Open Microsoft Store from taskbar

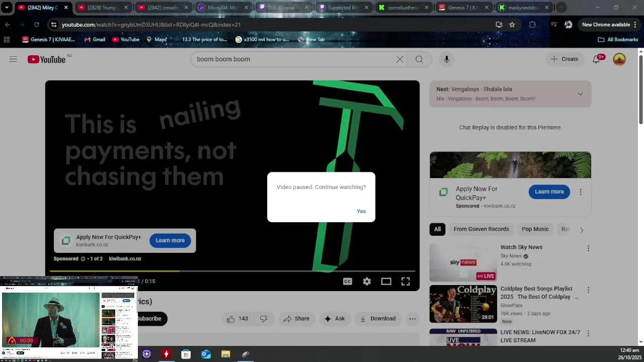pos(186,354)
